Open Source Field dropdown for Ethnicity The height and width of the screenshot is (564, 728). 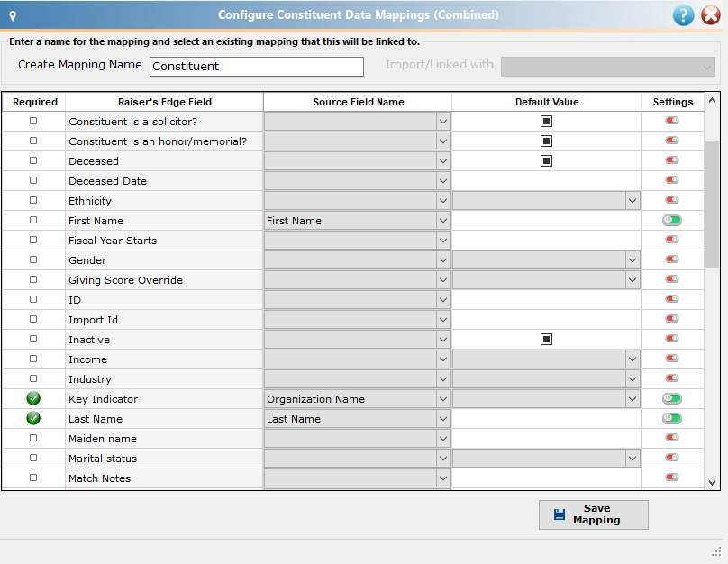(443, 201)
